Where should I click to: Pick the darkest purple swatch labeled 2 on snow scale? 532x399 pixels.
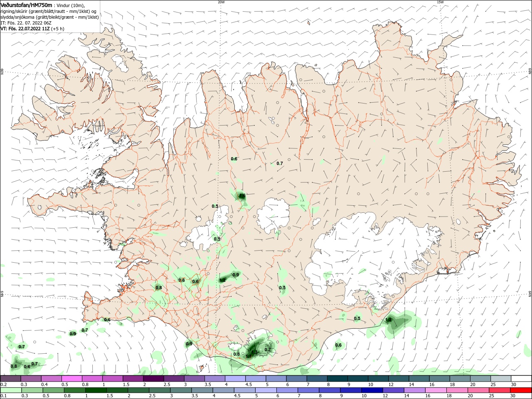[153, 379]
